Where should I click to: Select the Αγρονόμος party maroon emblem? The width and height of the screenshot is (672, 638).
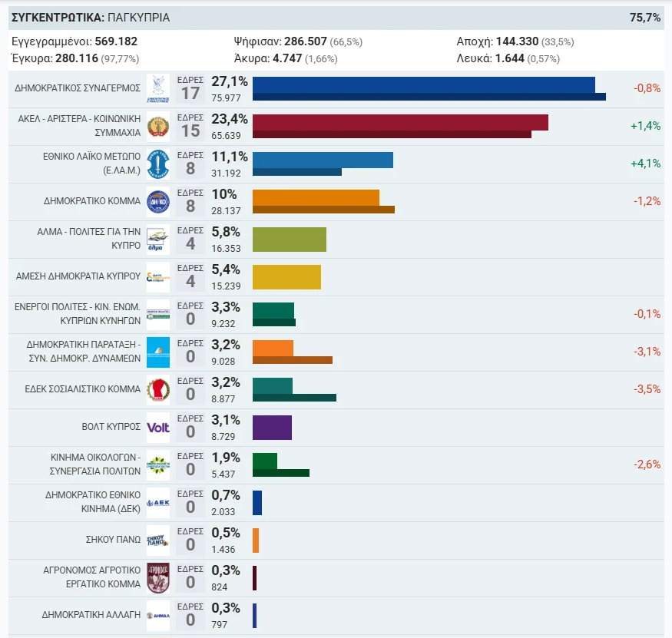(x=158, y=578)
